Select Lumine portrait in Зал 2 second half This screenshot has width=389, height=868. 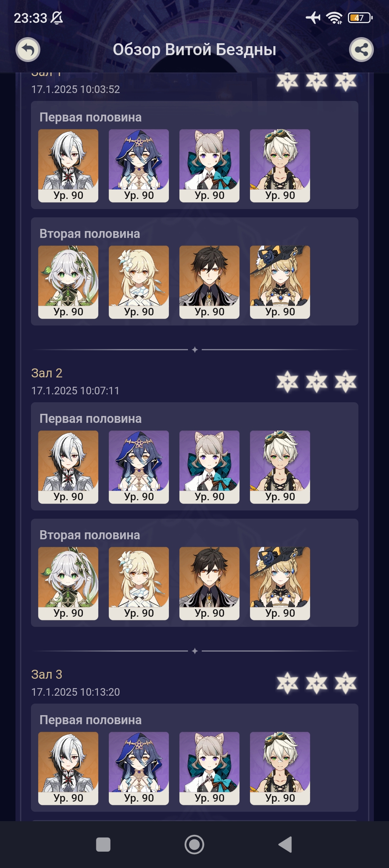click(x=139, y=584)
